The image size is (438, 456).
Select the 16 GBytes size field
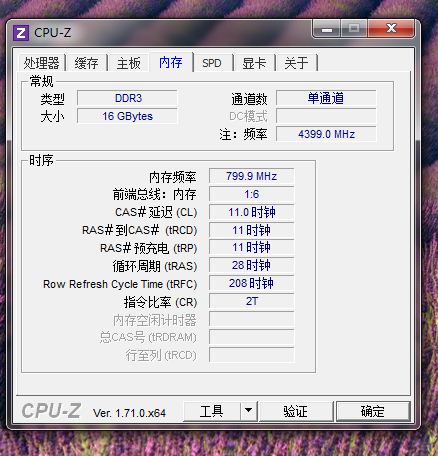(x=127, y=116)
